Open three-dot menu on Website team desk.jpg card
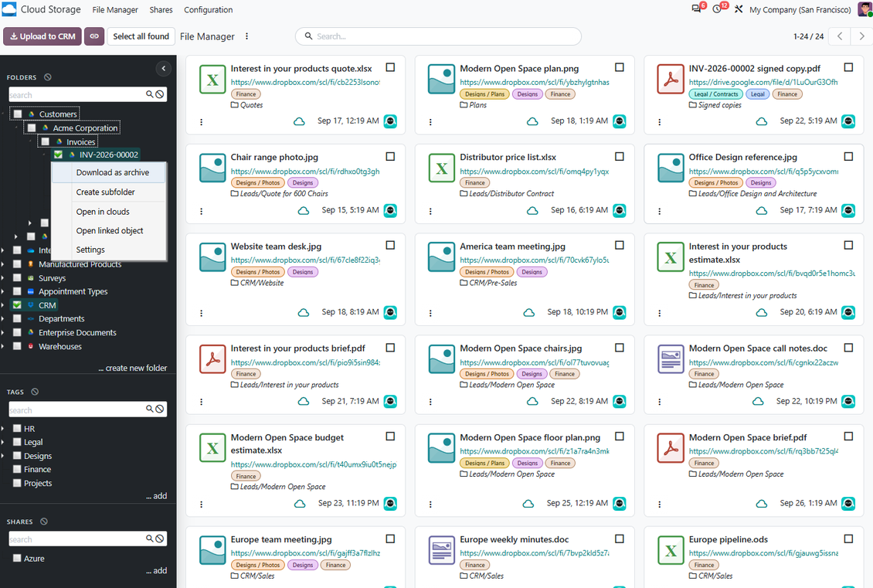Viewport: 873px width, 588px height. tap(202, 313)
